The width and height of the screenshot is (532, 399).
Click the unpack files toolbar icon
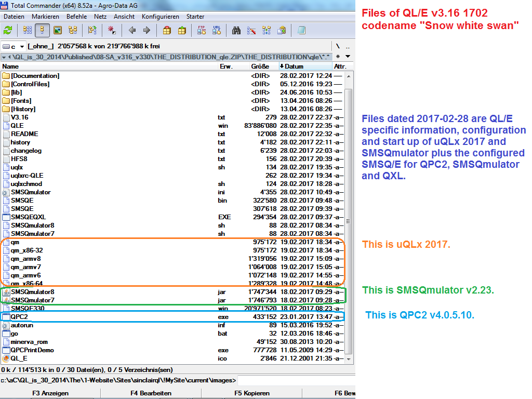click(182, 30)
